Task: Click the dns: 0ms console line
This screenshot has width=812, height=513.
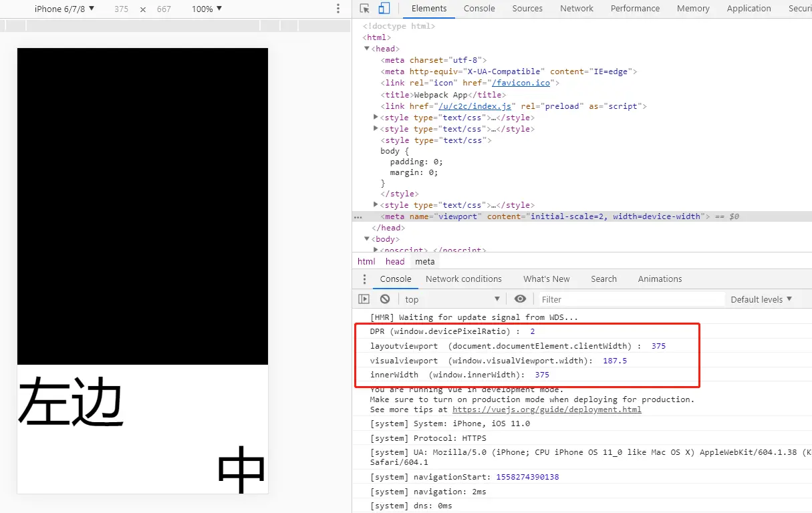Action: pos(411,506)
